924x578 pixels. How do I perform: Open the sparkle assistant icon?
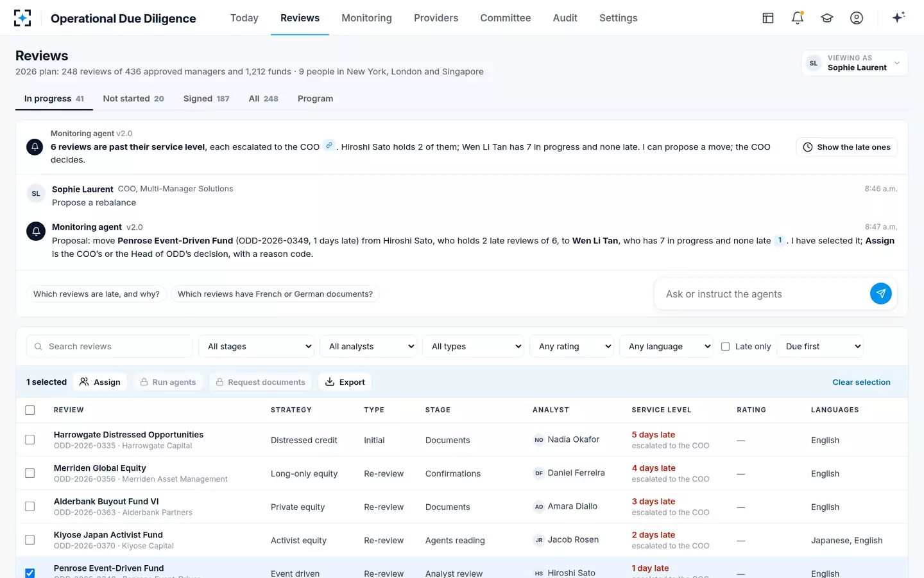898,17
